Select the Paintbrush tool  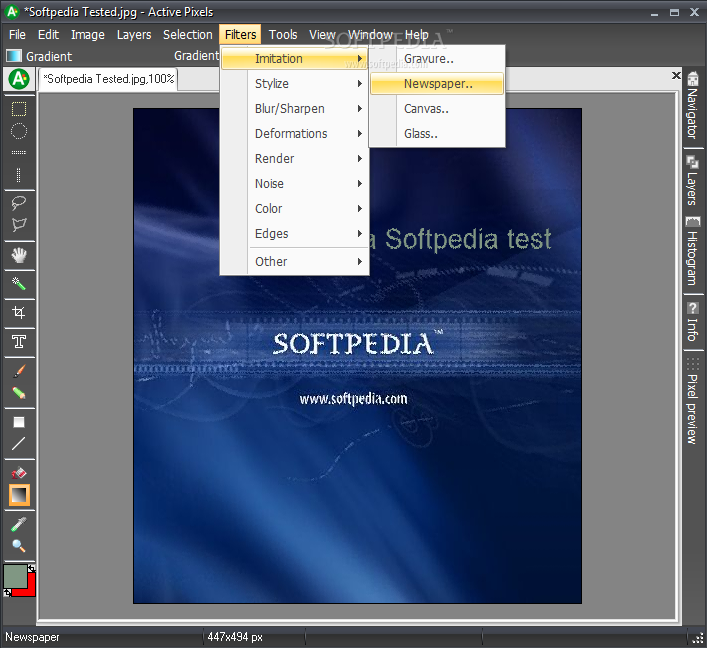pyautogui.click(x=18, y=371)
